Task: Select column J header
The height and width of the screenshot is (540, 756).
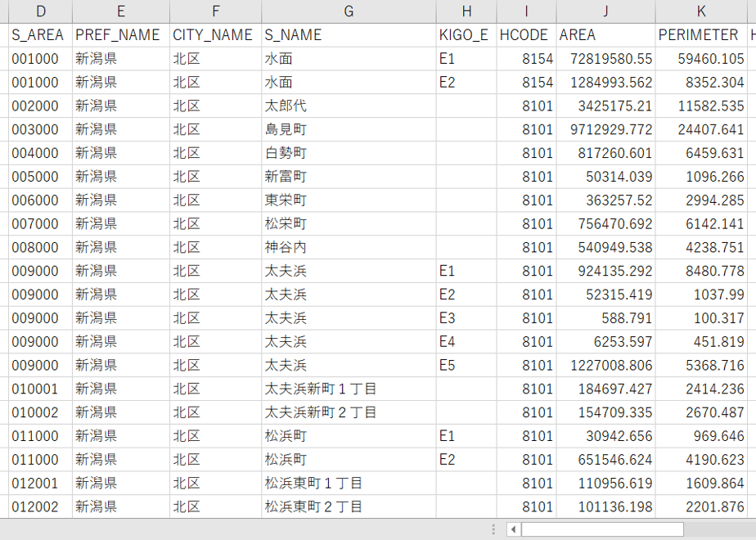Action: [x=605, y=11]
